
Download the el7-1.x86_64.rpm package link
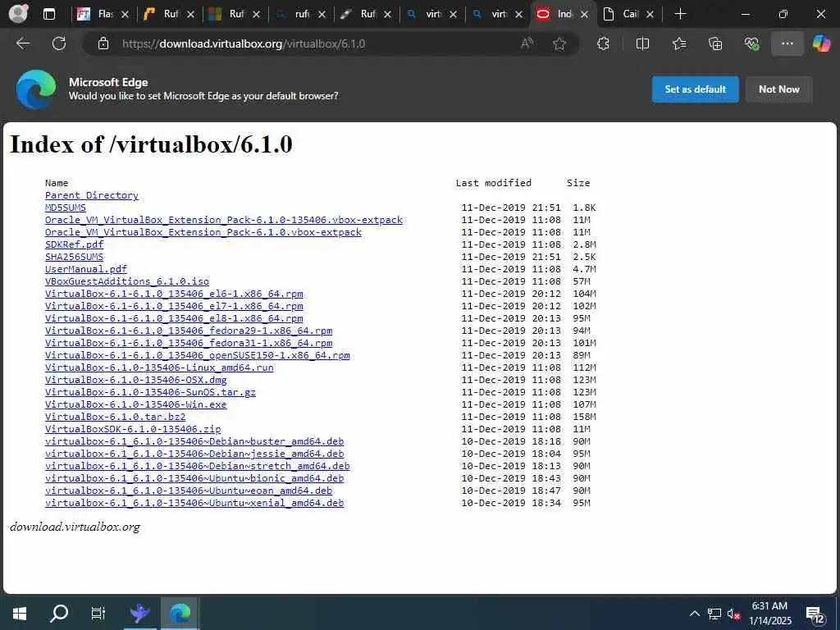174,306
